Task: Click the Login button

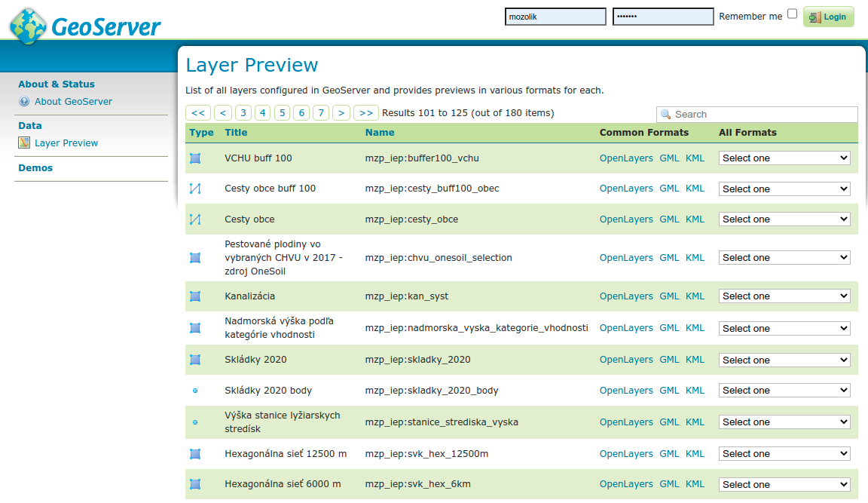Action: (x=828, y=16)
